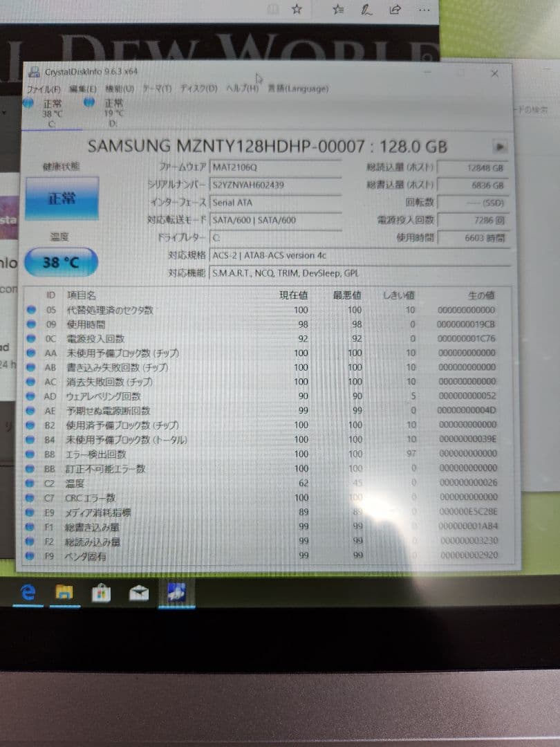Open File Explorer from the taskbar
The width and height of the screenshot is (560, 747).
(64, 592)
